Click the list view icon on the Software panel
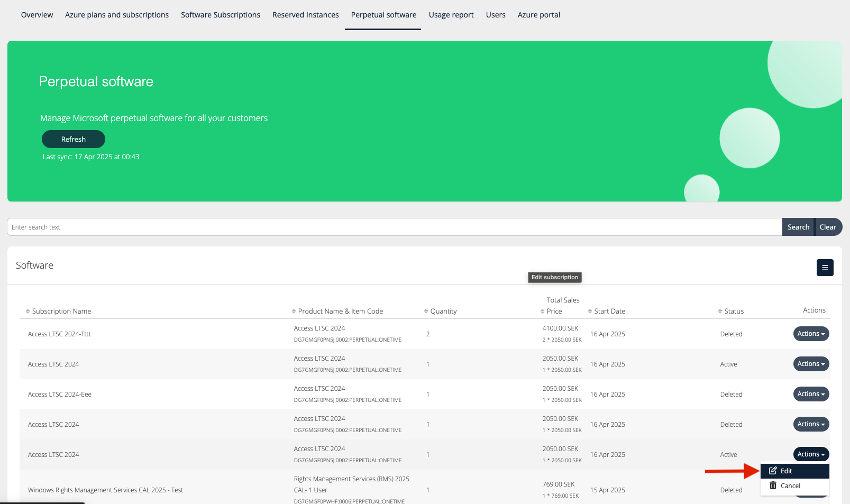 825,268
